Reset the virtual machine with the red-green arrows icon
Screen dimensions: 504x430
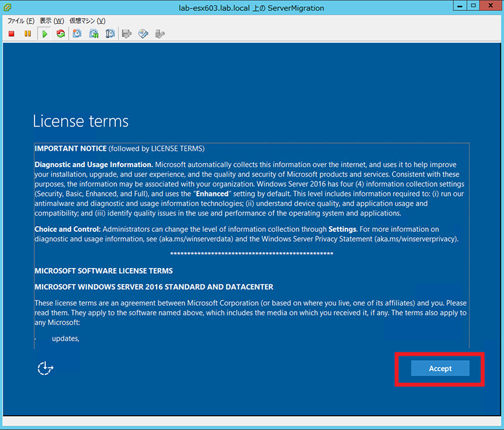pyautogui.click(x=61, y=34)
